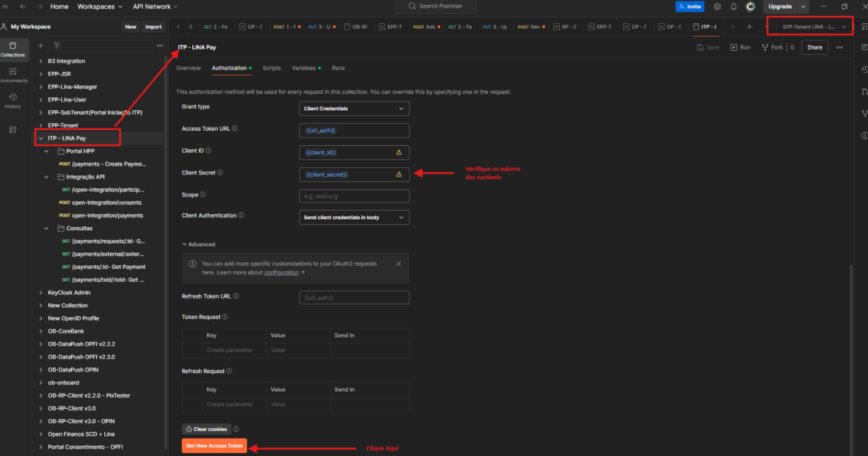868x456 pixels.
Task: Go forward with the right arrow
Action: coord(39,6)
